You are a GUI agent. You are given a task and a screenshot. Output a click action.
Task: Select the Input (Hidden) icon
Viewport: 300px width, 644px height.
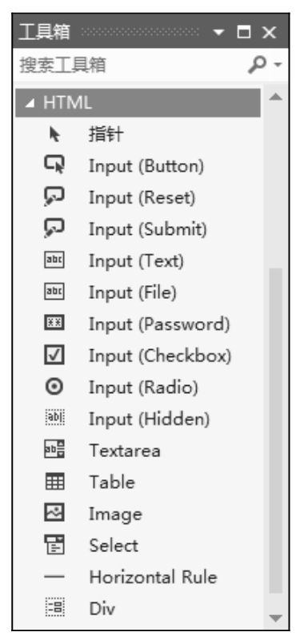(54, 418)
